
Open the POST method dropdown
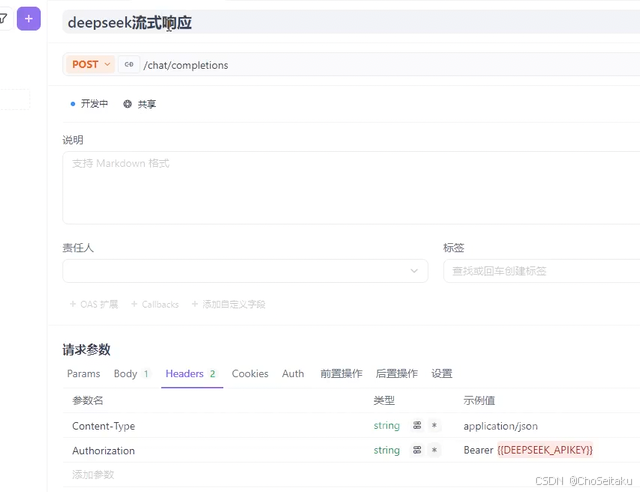[91, 65]
